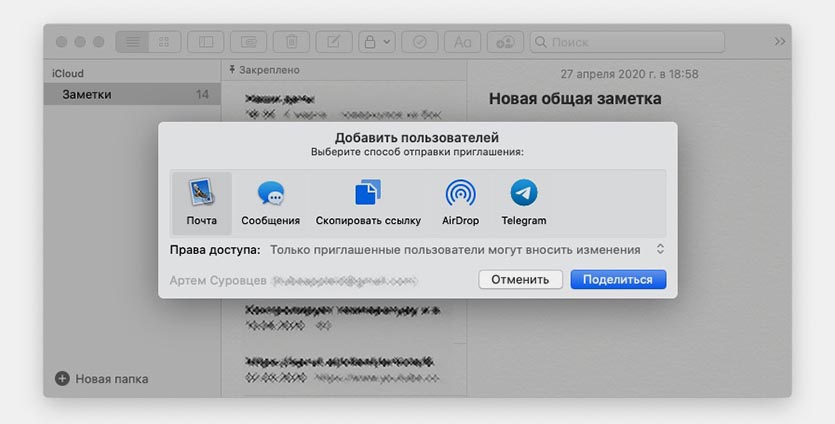Click the Артем Суровцев account name
Image resolution: width=835 pixels, height=424 pixels.
click(218, 280)
